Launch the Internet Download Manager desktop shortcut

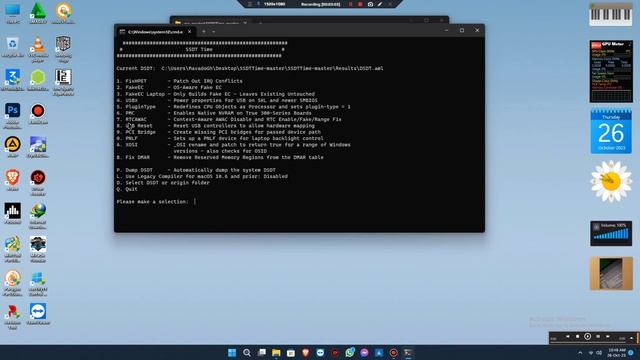(38, 216)
